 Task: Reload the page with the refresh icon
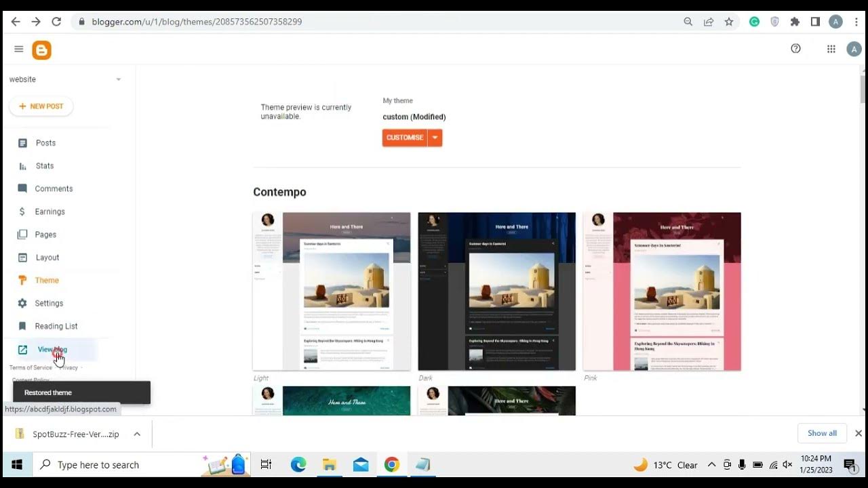56,22
